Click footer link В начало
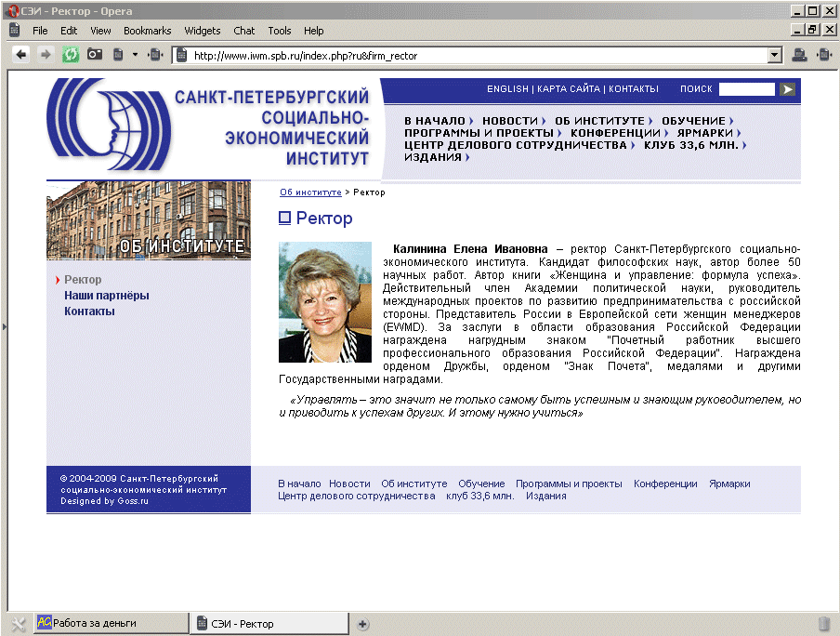This screenshot has height=636, width=840. [x=299, y=484]
